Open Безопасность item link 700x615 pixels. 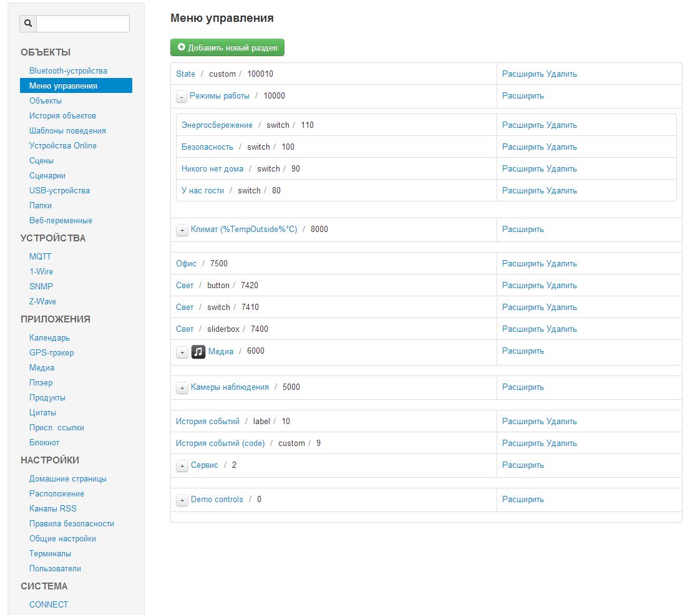207,147
